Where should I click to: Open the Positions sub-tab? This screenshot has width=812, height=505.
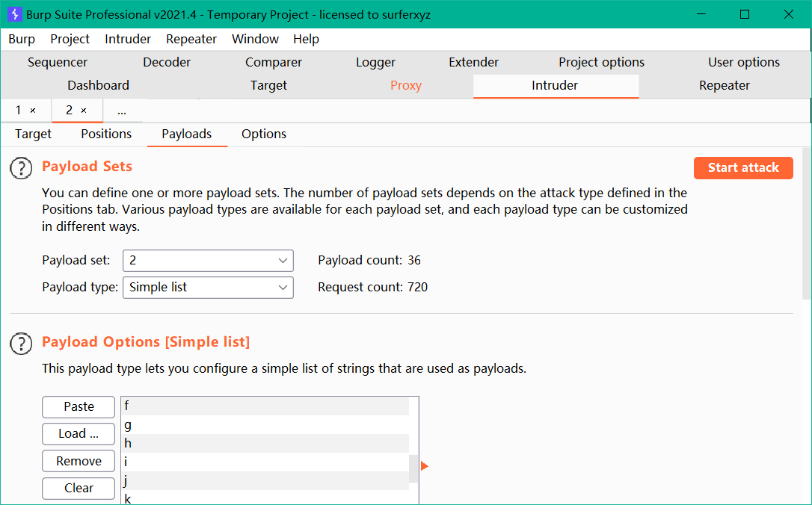click(x=106, y=134)
